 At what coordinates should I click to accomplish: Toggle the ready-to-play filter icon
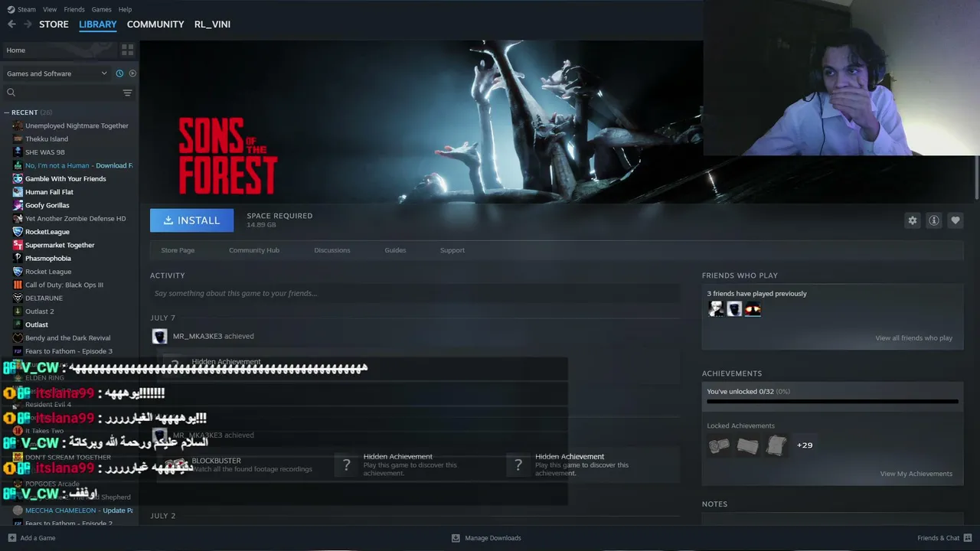132,73
